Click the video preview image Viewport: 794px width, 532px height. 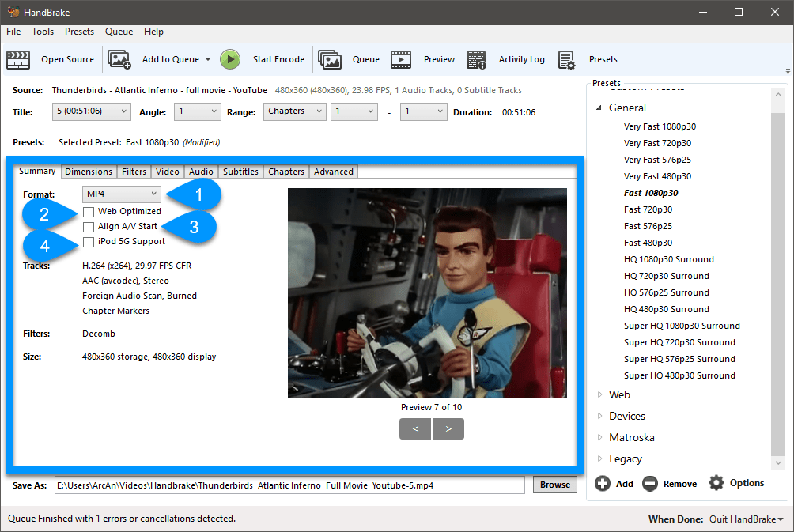[427, 292]
